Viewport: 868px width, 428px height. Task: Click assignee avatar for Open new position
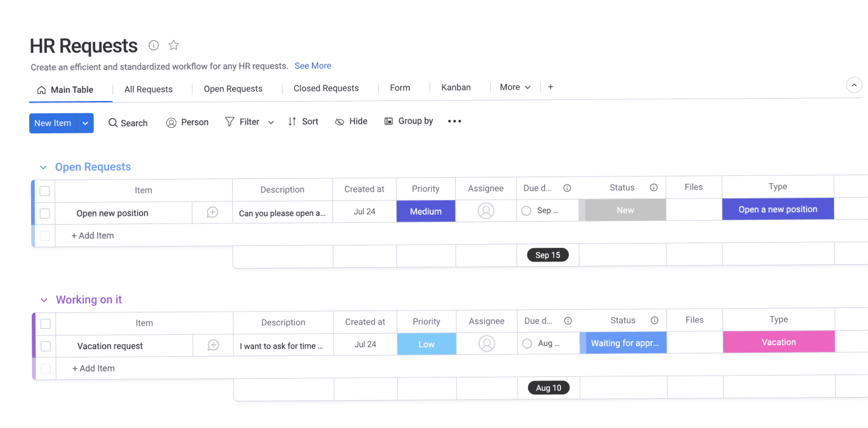click(x=486, y=211)
